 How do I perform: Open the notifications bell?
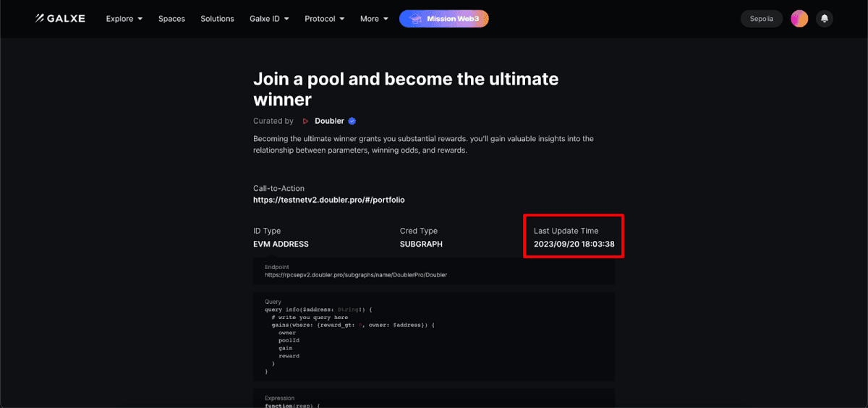pyautogui.click(x=824, y=19)
